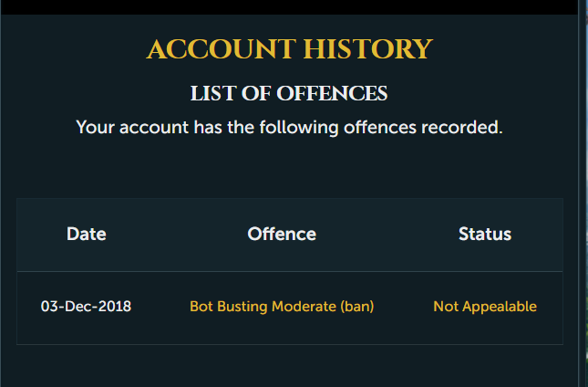588x387 pixels.
Task: Select the 03-Dec-2018 date cell
Action: click(86, 307)
